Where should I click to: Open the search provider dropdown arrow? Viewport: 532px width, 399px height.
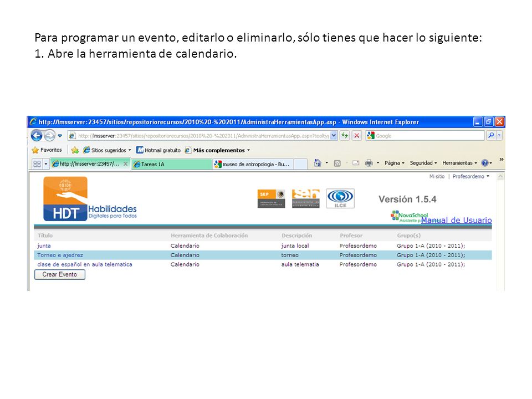click(x=499, y=135)
